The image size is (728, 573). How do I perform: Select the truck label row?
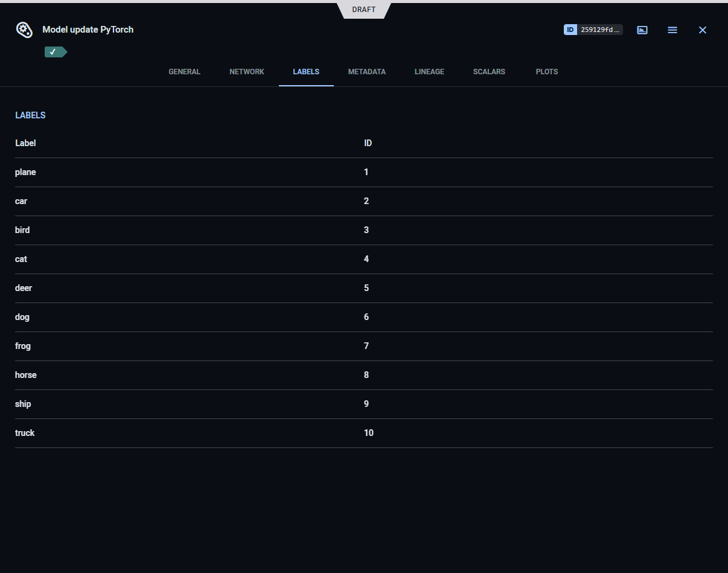point(25,433)
